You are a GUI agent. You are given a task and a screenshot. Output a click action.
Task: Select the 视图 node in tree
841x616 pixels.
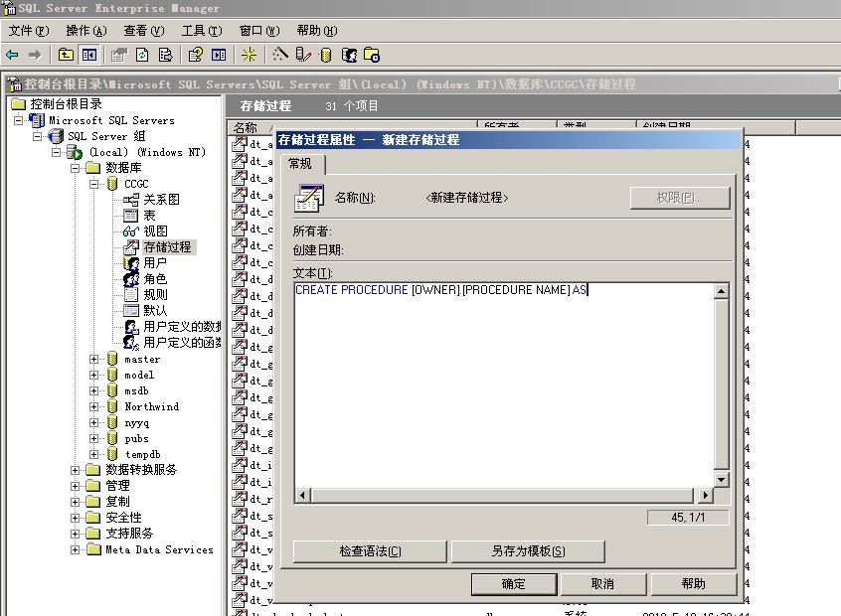[x=155, y=231]
